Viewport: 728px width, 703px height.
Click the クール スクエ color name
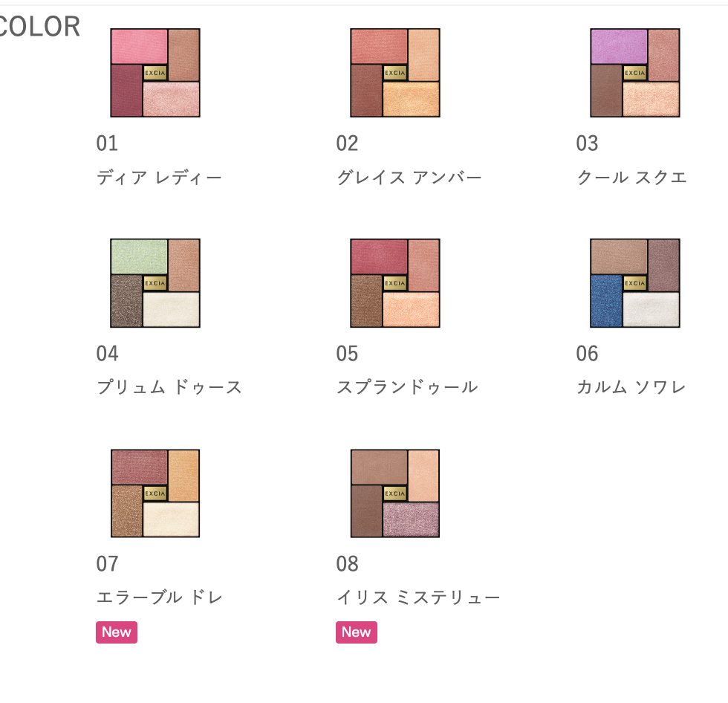[x=632, y=178]
